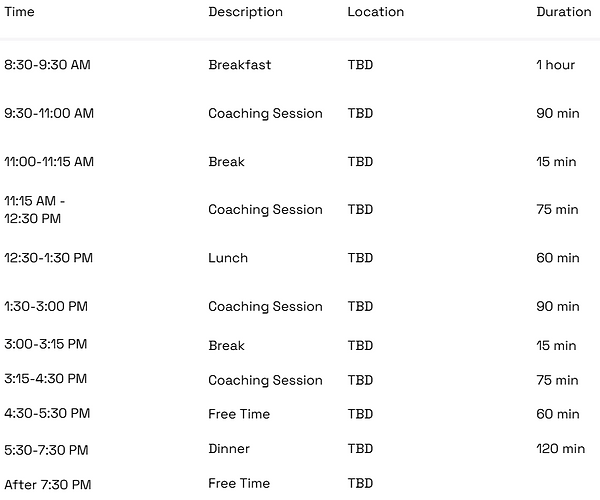600x500 pixels.
Task: Click the Duration column header
Action: click(563, 12)
